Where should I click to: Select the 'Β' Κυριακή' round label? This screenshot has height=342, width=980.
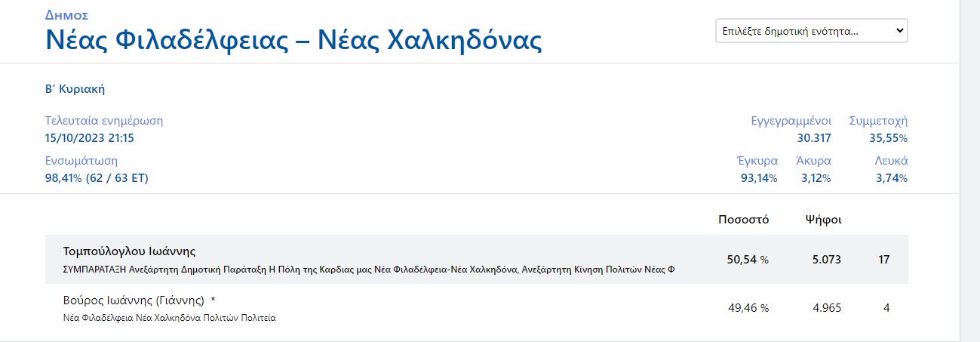[75, 89]
